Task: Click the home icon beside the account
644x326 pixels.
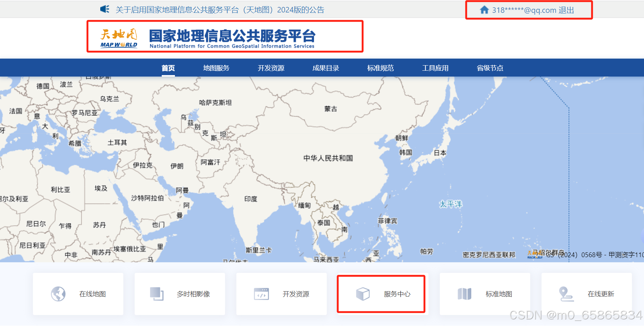Action: coord(484,10)
